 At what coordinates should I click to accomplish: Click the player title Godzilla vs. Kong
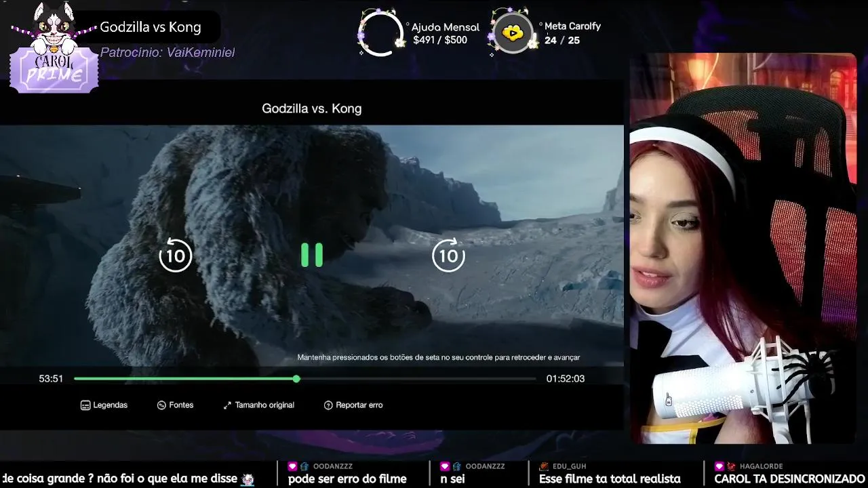tap(312, 108)
